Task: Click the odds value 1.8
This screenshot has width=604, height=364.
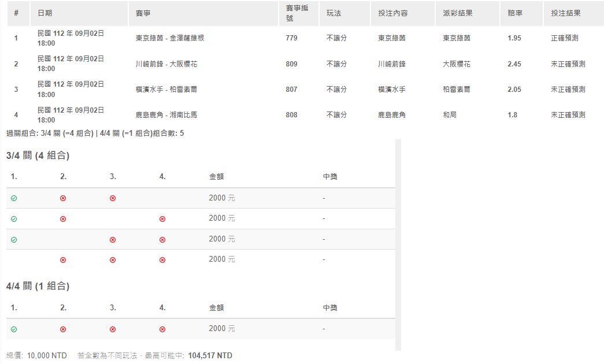Action: coord(512,115)
